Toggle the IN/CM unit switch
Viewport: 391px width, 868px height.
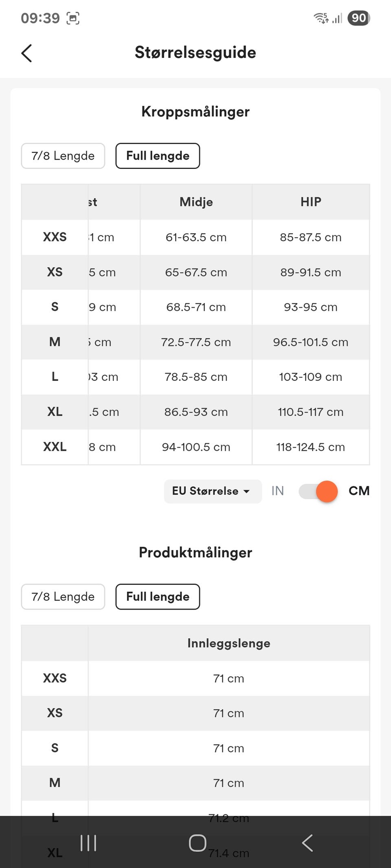click(318, 491)
